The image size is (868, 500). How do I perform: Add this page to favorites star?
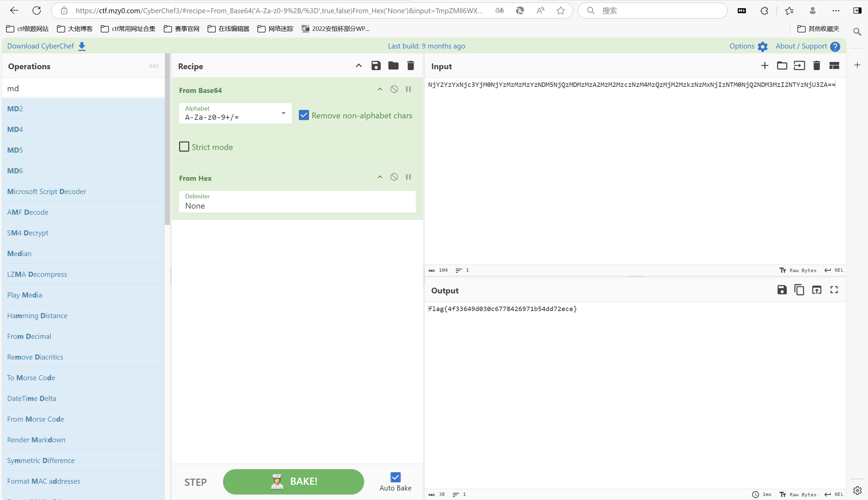pos(561,11)
